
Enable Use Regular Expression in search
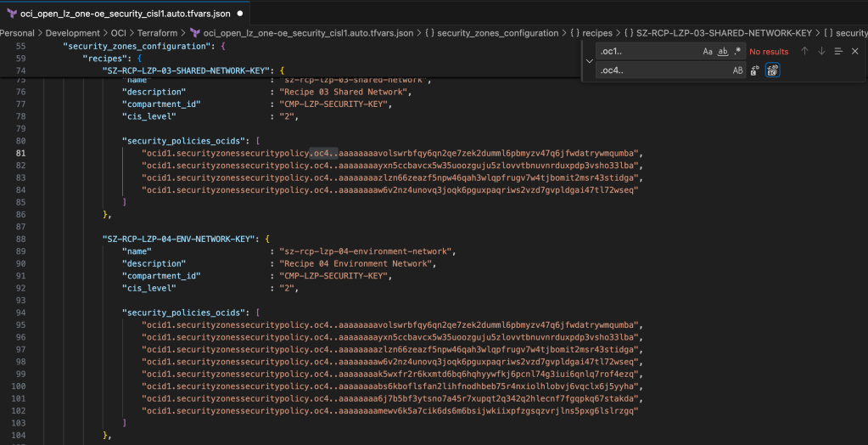click(x=737, y=52)
